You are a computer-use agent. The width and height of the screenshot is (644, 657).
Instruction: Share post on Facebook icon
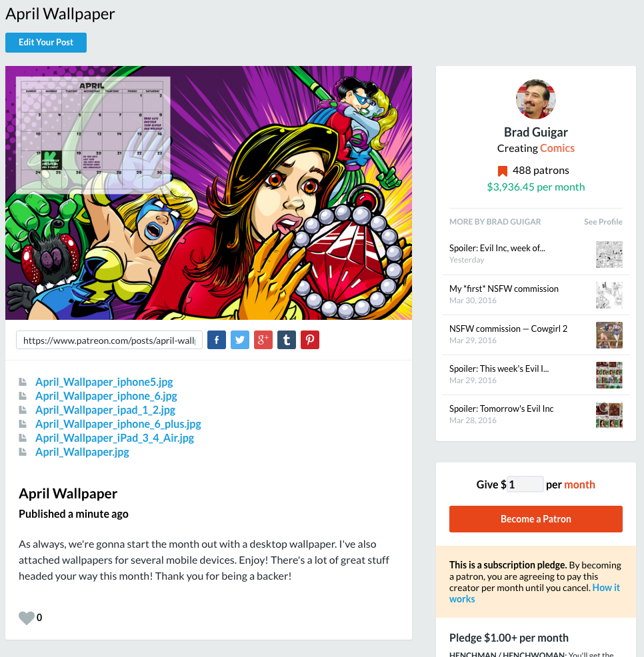pos(217,340)
